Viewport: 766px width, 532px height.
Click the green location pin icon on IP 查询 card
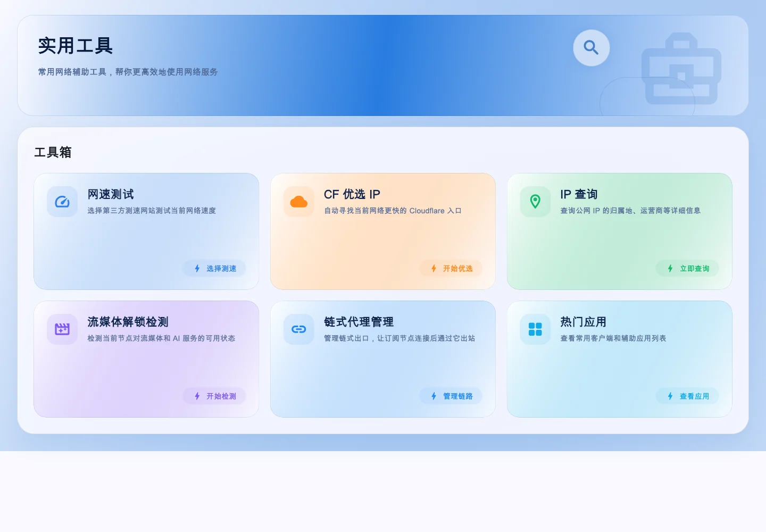[x=535, y=202]
